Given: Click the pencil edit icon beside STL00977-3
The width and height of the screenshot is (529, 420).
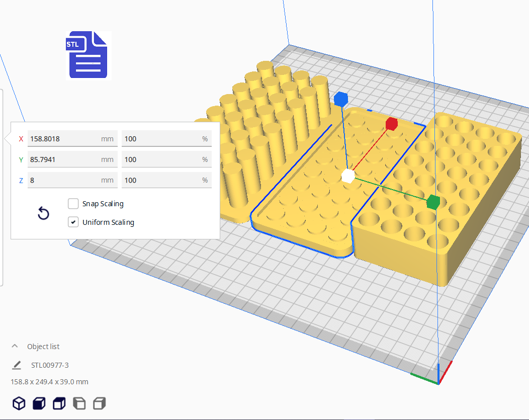Looking at the screenshot, I should (17, 365).
